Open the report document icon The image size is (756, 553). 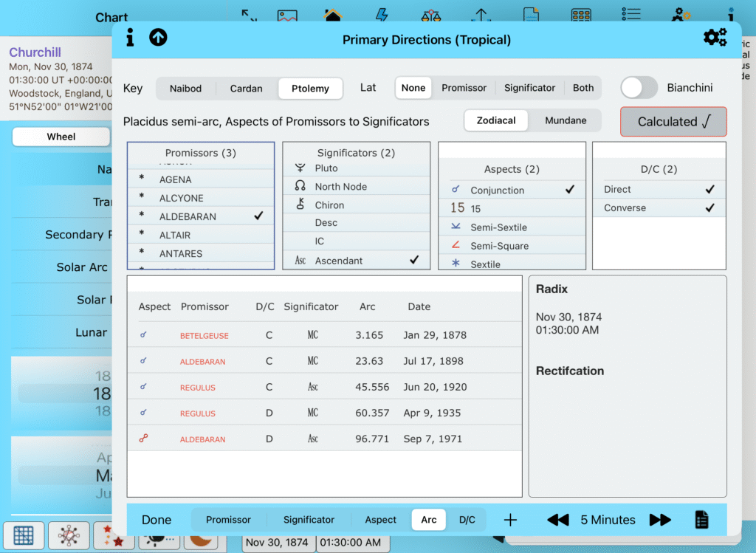[x=701, y=520]
